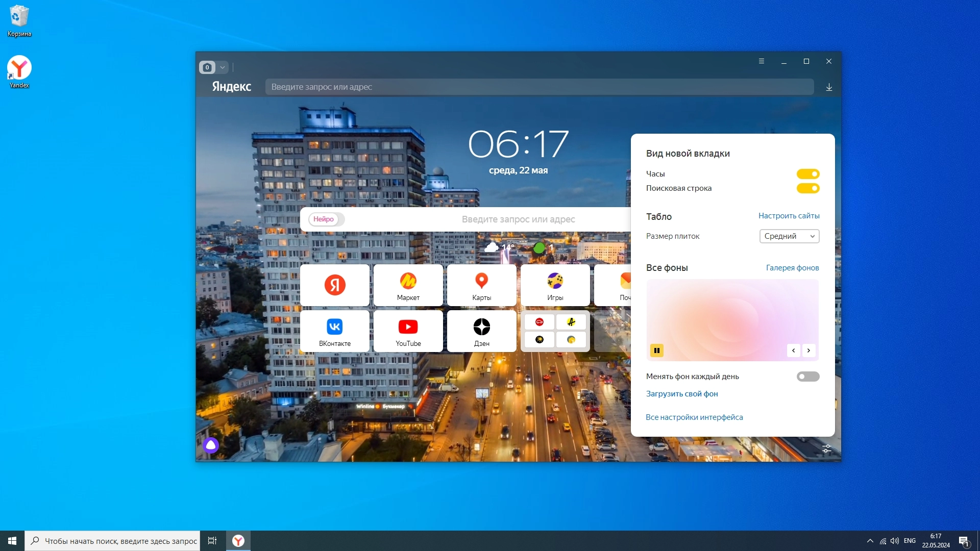Open the Alice voice assistant icon

[x=211, y=445]
